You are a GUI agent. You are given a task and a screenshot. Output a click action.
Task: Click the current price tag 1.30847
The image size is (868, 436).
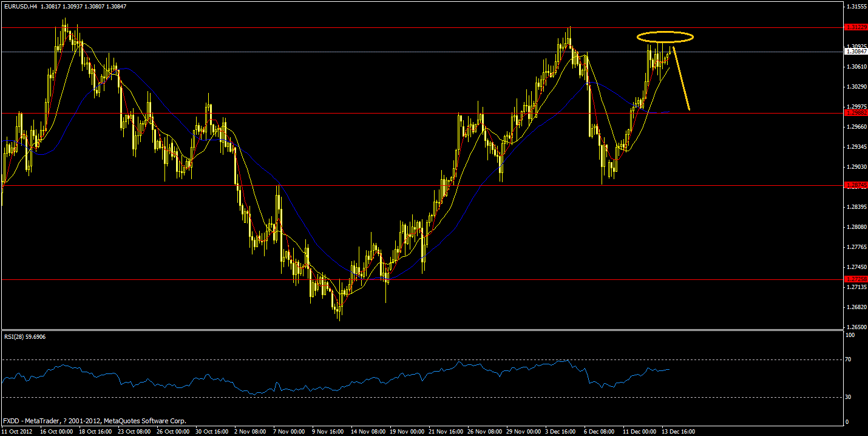(x=855, y=53)
